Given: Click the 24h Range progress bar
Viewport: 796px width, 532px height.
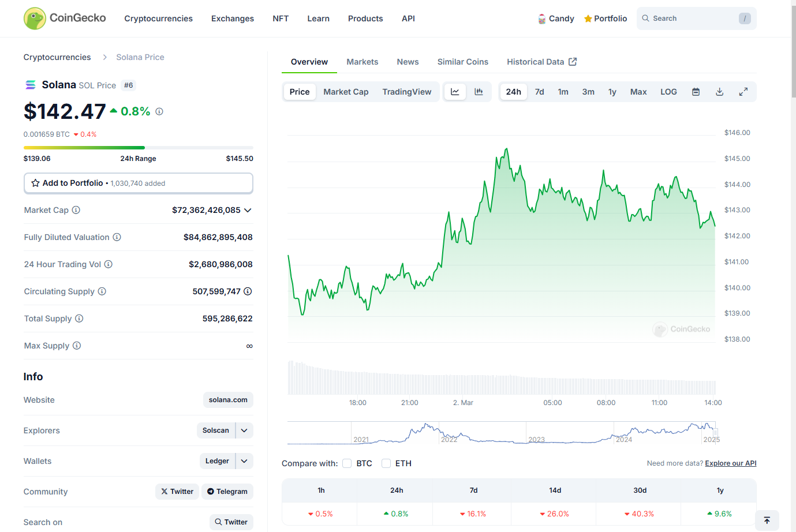Looking at the screenshot, I should tap(139, 148).
